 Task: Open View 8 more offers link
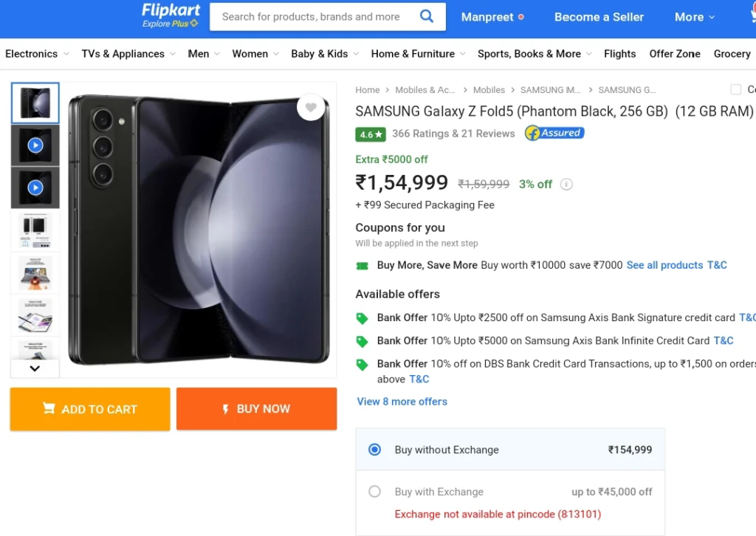(402, 402)
